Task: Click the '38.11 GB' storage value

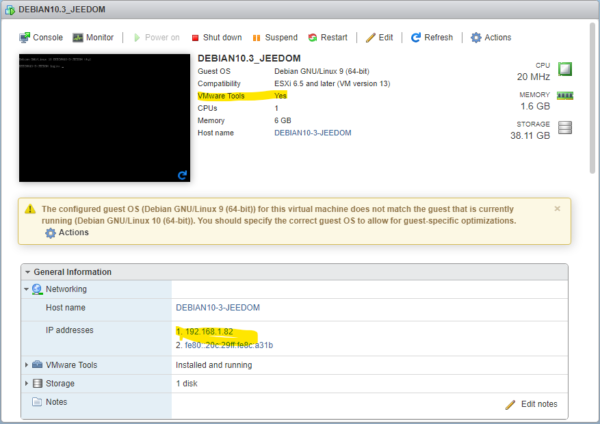Action: [x=530, y=135]
